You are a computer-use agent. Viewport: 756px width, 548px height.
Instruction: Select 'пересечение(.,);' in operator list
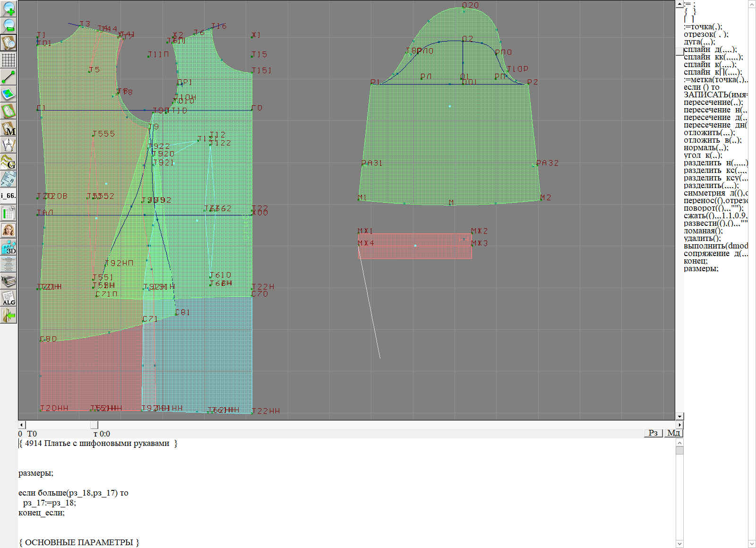pyautogui.click(x=713, y=103)
